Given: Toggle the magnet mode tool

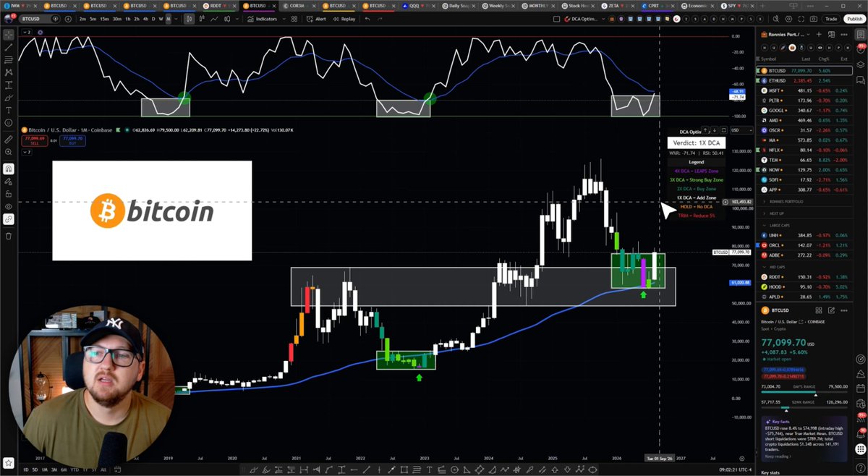Looking at the screenshot, I should click(x=9, y=169).
